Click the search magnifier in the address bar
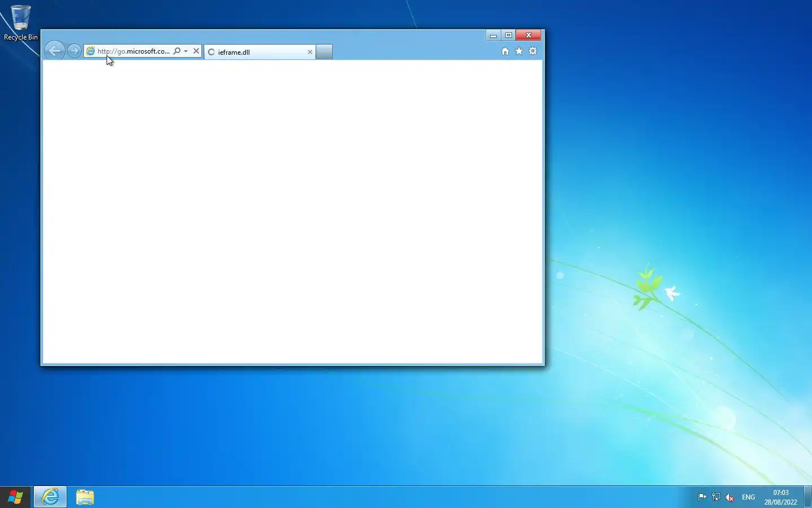Viewport: 812px width, 508px height. (177, 51)
